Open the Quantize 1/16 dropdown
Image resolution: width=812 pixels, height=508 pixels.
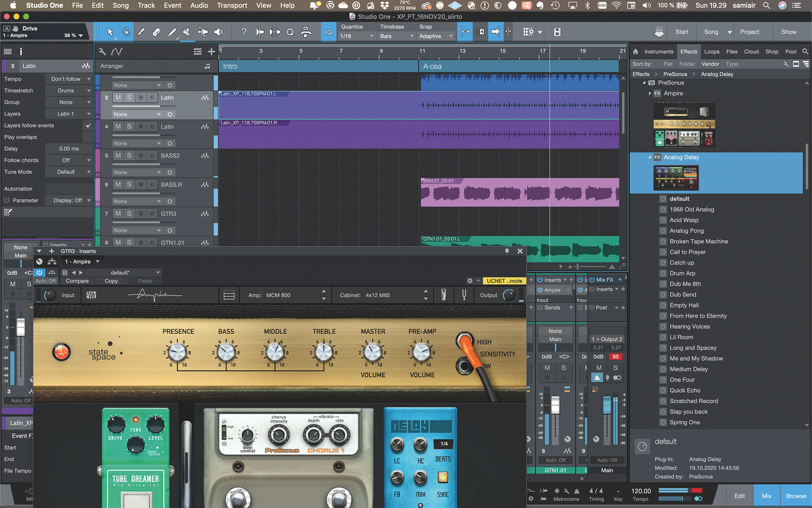click(x=357, y=36)
